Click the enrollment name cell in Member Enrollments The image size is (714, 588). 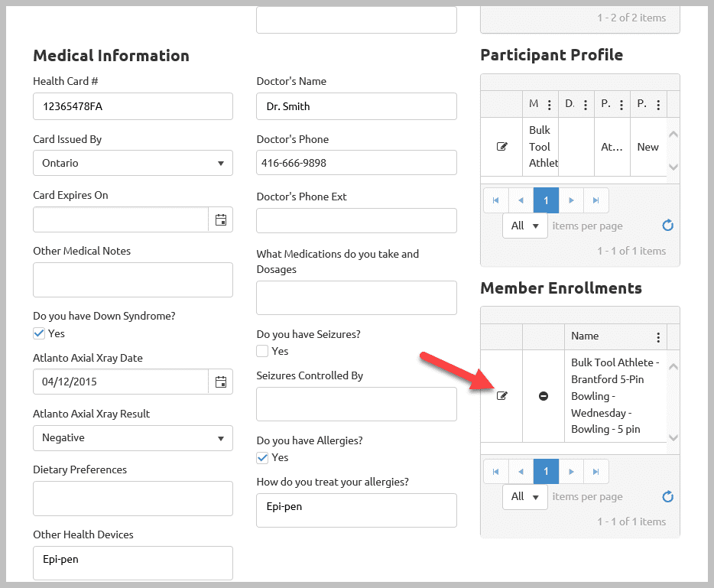click(x=615, y=396)
